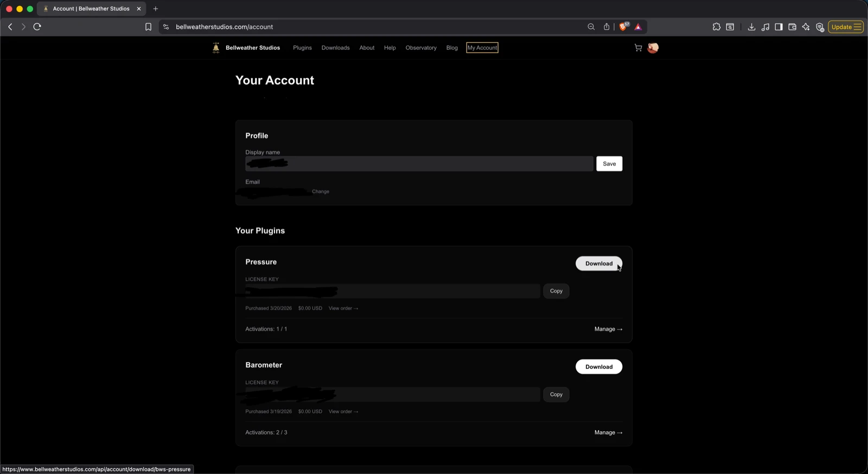
Task: Click 'Purchased 3/19/2026' text
Action: click(x=269, y=412)
